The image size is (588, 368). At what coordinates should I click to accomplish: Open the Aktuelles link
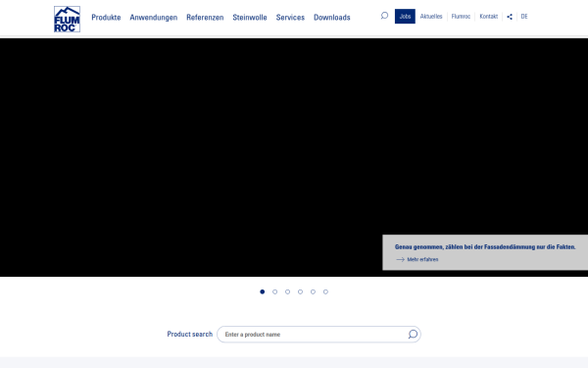pyautogui.click(x=431, y=16)
